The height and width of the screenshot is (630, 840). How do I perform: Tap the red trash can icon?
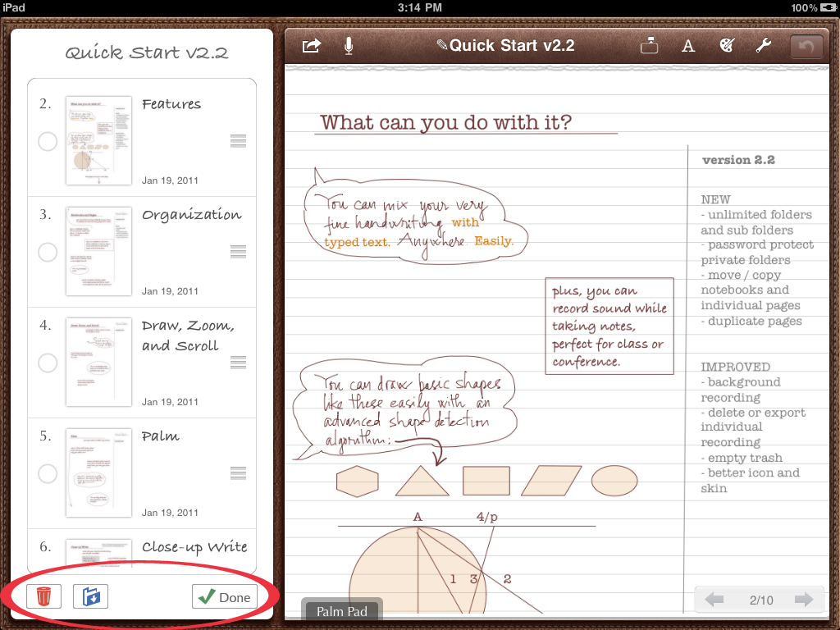point(43,596)
